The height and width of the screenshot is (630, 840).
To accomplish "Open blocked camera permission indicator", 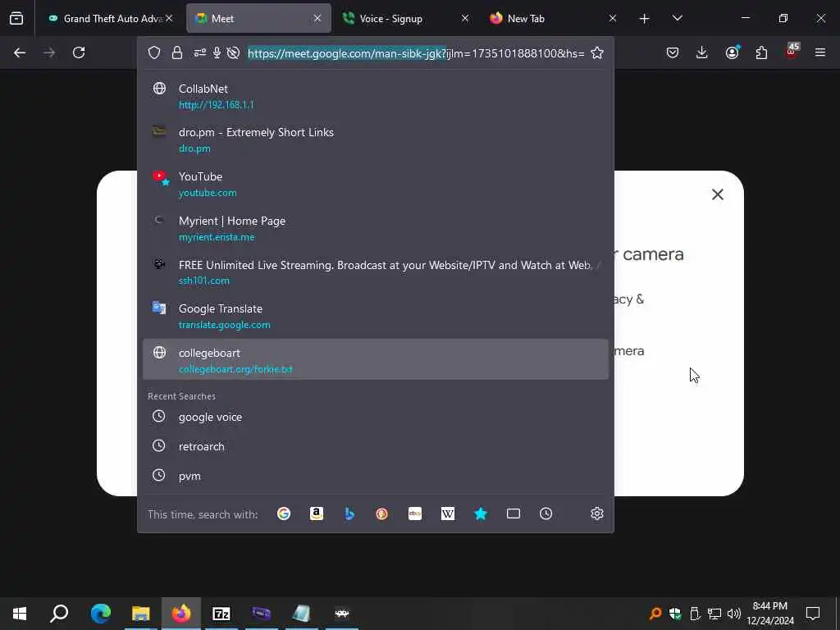I will 233,52.
